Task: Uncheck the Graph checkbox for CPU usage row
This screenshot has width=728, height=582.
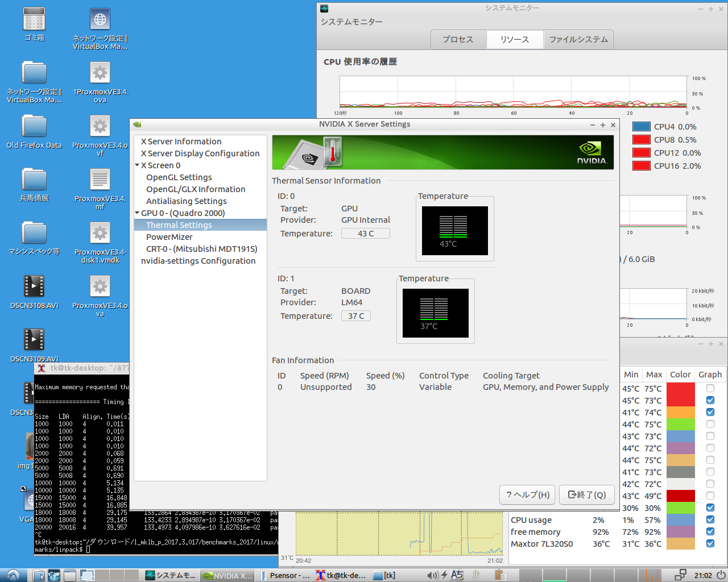Action: 710,519
